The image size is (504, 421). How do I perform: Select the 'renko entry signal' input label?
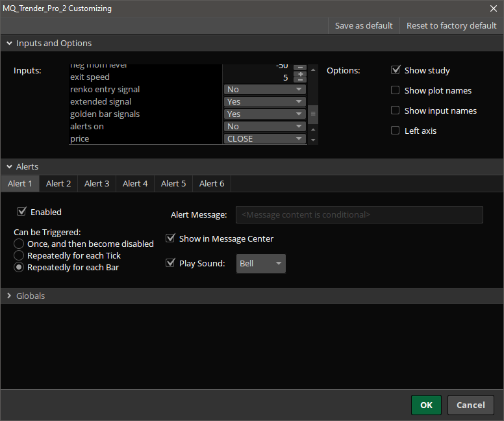coord(105,90)
